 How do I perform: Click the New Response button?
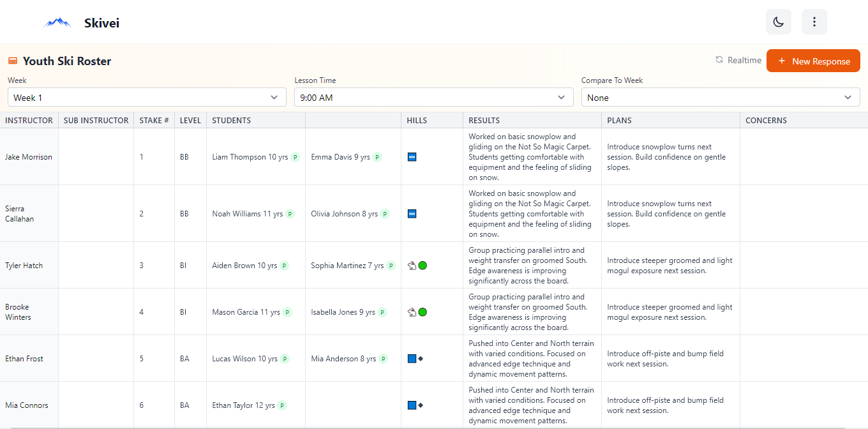tap(813, 61)
